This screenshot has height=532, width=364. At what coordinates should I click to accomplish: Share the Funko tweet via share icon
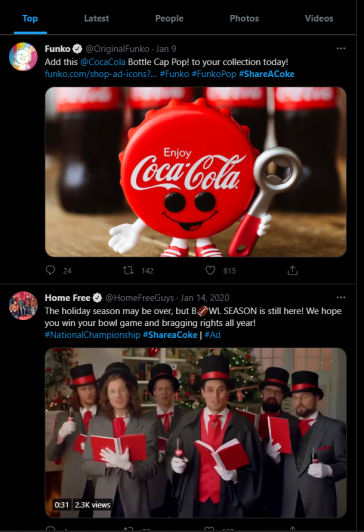pyautogui.click(x=292, y=270)
